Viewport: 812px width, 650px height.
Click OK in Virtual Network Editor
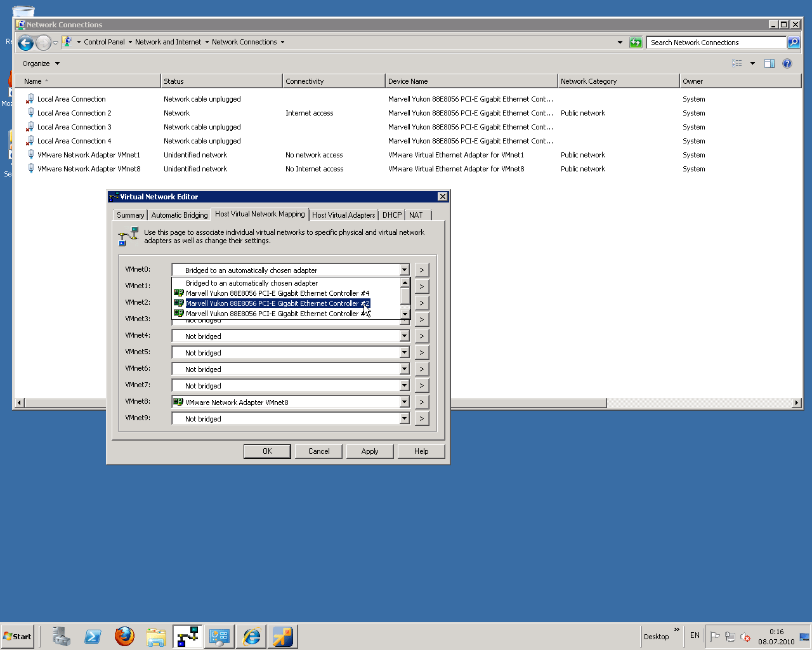pos(267,451)
